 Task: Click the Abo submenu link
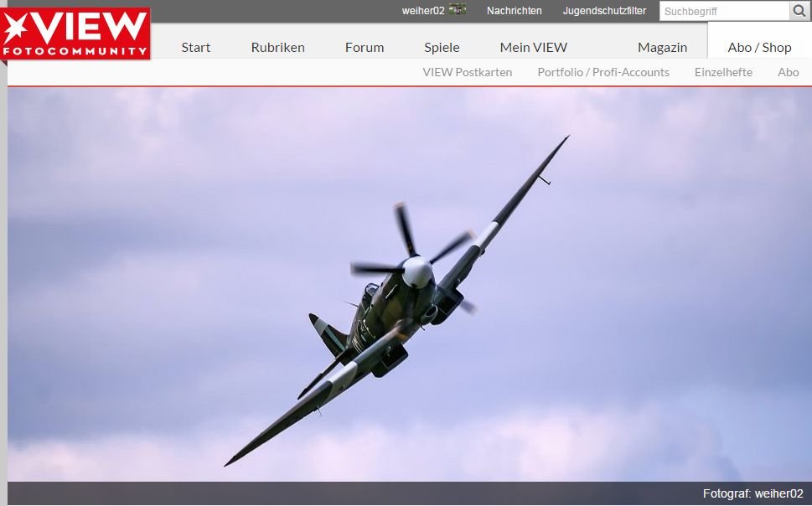tap(788, 72)
